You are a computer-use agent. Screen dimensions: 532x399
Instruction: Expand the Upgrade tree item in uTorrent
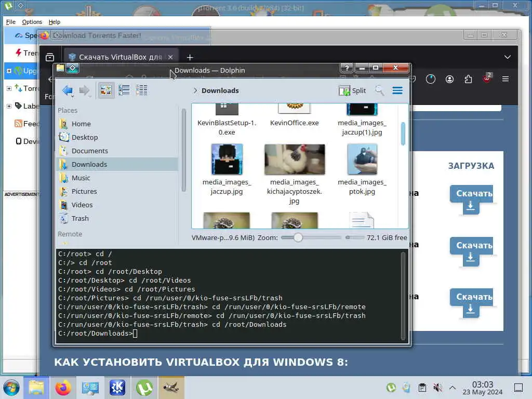click(x=9, y=71)
